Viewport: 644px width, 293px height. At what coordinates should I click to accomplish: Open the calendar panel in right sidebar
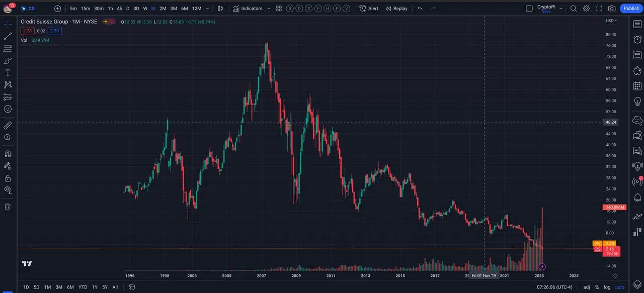pyautogui.click(x=637, y=86)
